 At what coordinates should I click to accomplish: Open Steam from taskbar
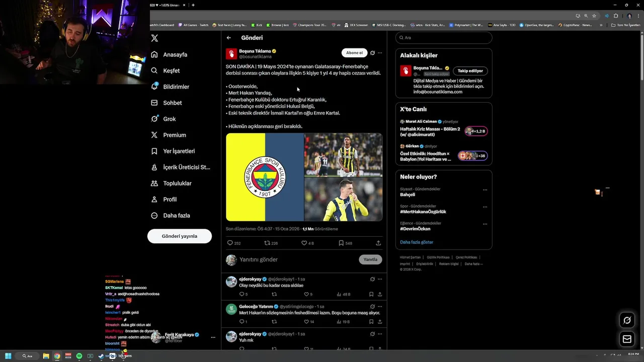pos(101,356)
